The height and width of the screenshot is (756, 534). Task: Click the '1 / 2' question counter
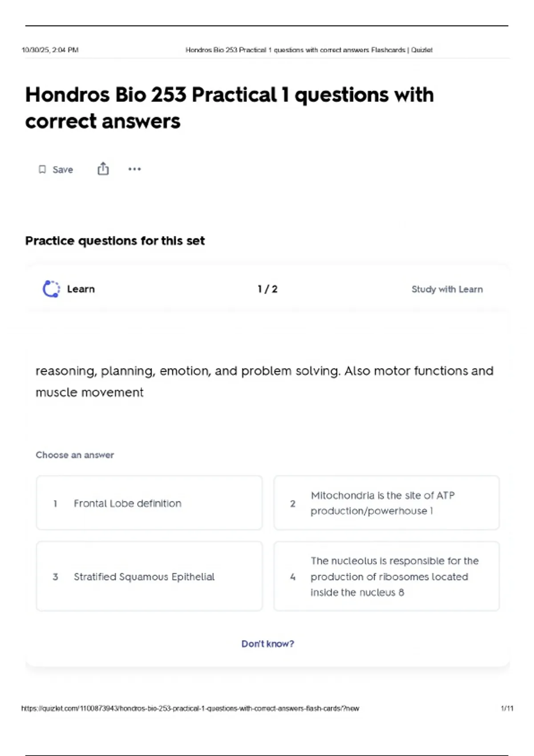(267, 289)
